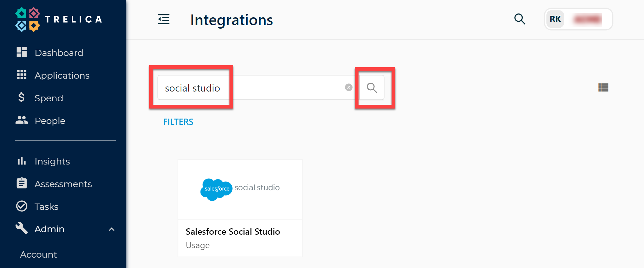The width and height of the screenshot is (644, 268).
Task: Click the Applications grid icon
Action: pos(22,75)
